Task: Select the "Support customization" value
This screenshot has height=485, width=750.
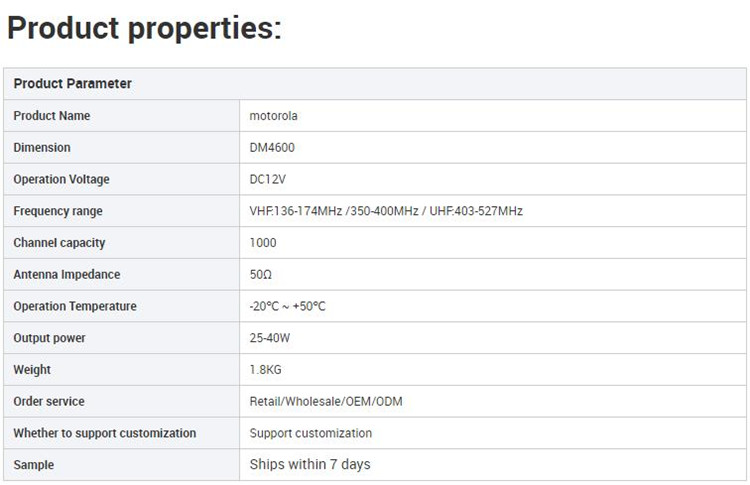Action: [x=311, y=433]
